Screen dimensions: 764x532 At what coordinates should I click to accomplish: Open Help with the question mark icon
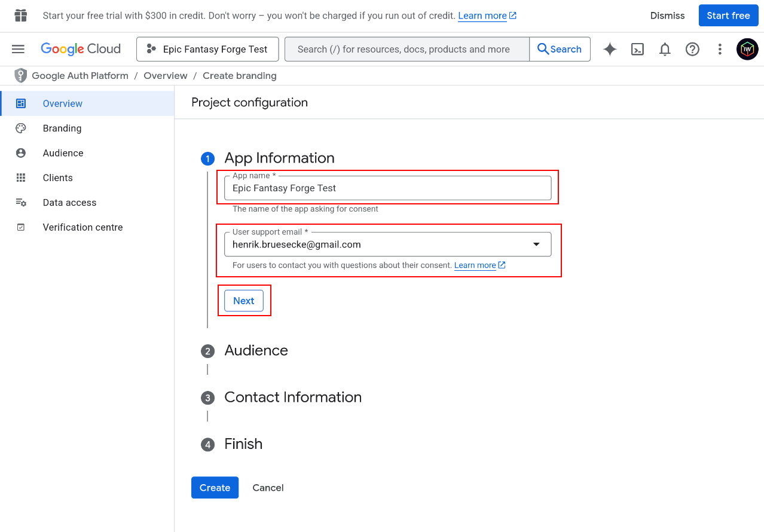(x=692, y=49)
